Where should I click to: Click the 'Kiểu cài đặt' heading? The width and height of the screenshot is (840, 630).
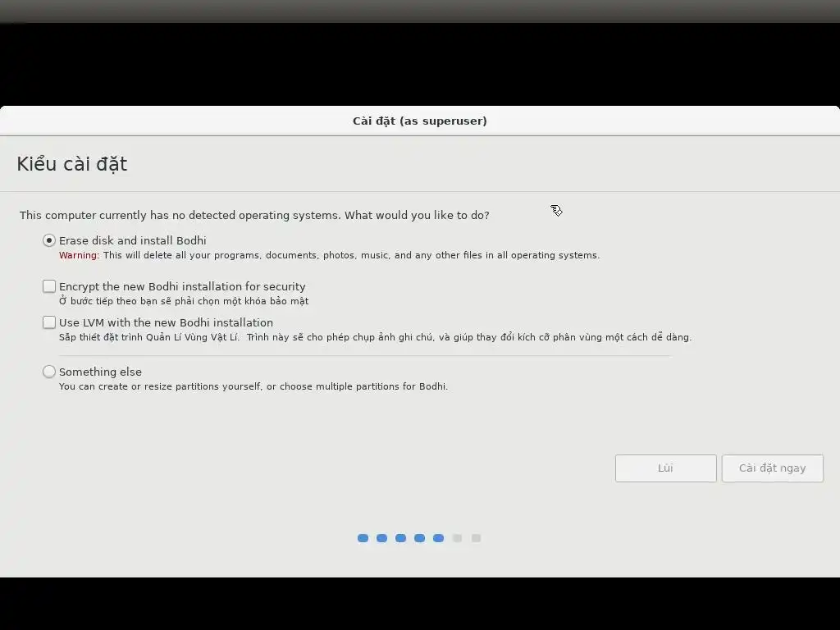click(x=72, y=164)
